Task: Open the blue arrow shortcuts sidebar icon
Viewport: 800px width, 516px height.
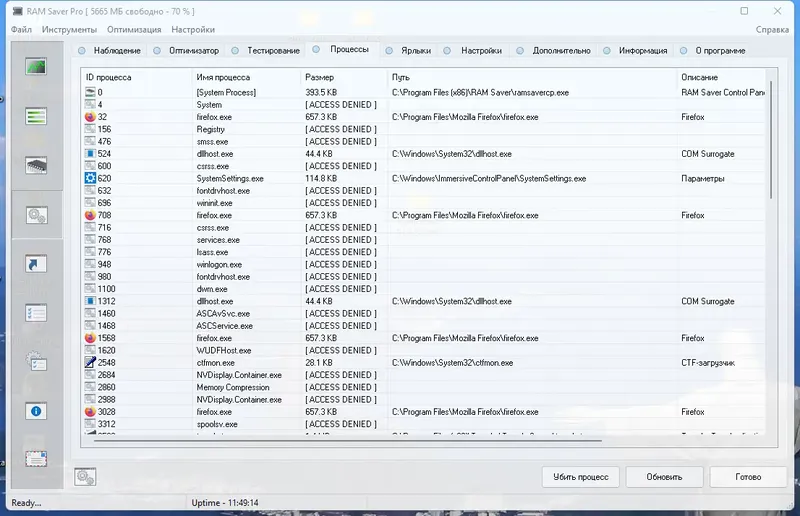Action: [36, 264]
